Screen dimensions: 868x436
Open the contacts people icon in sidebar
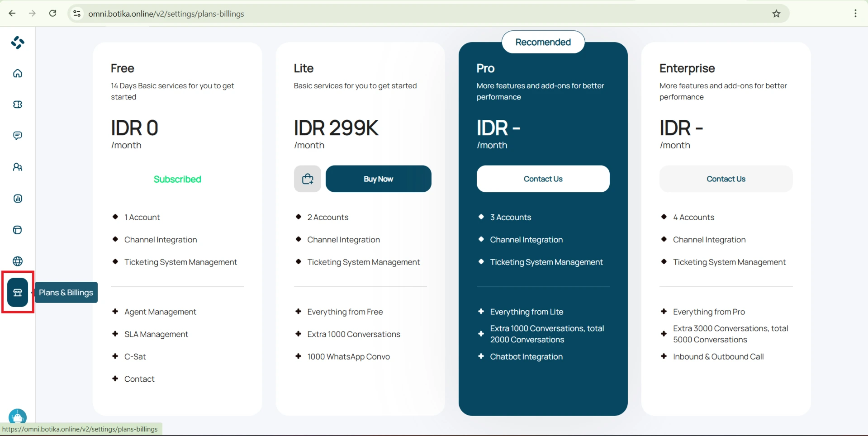click(18, 167)
